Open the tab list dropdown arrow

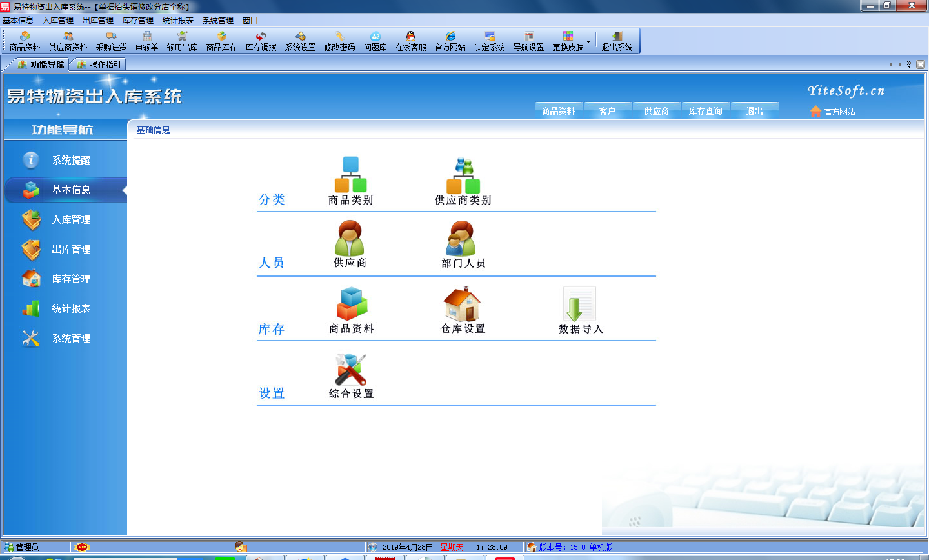point(909,65)
